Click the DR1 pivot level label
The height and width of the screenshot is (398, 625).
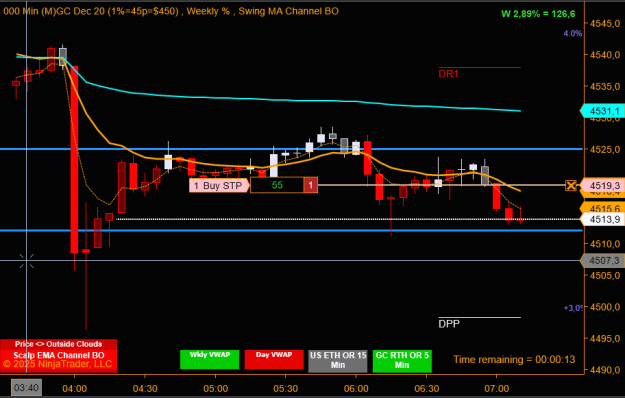point(448,74)
